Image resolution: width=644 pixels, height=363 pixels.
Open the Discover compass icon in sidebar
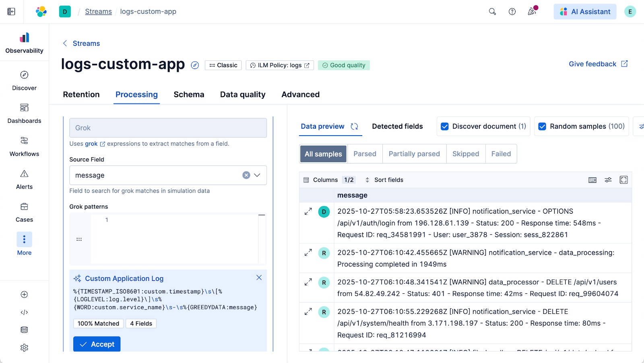pos(24,75)
